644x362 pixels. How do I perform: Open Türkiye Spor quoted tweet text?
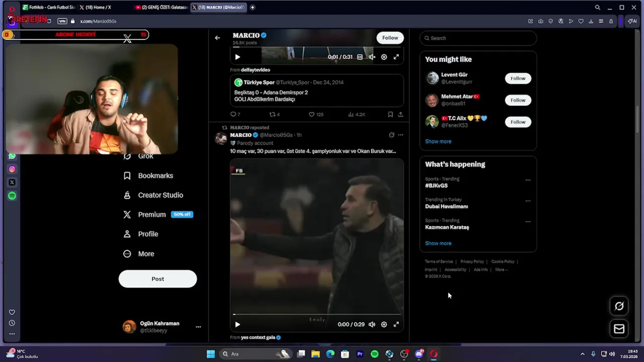pos(271,96)
